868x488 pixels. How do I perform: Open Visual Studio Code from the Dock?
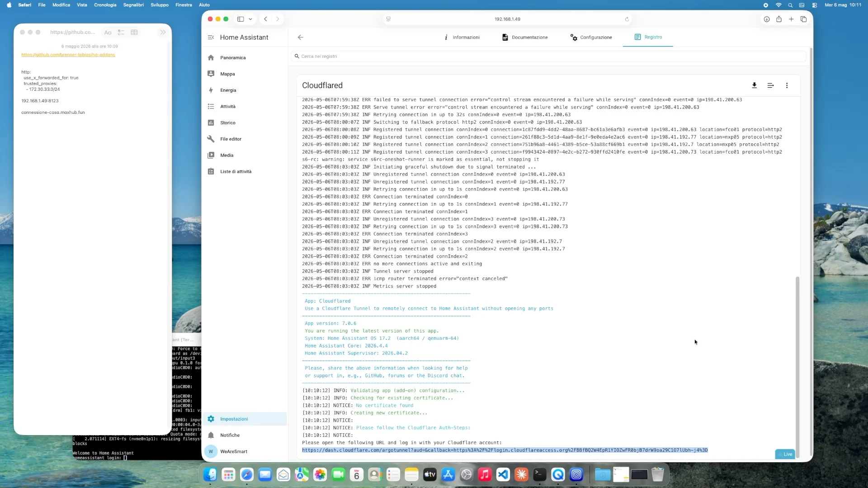503,474
